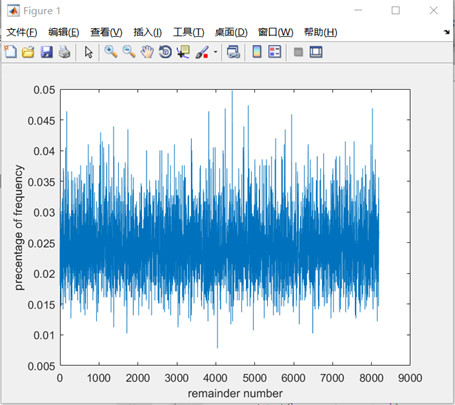
Task: Toggle the Pan hand tool
Action: (x=147, y=52)
